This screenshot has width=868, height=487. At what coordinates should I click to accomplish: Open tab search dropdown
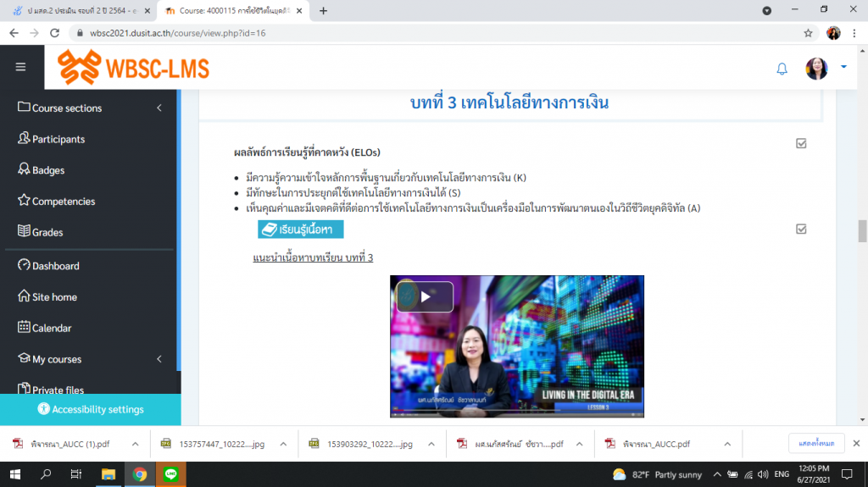click(766, 10)
